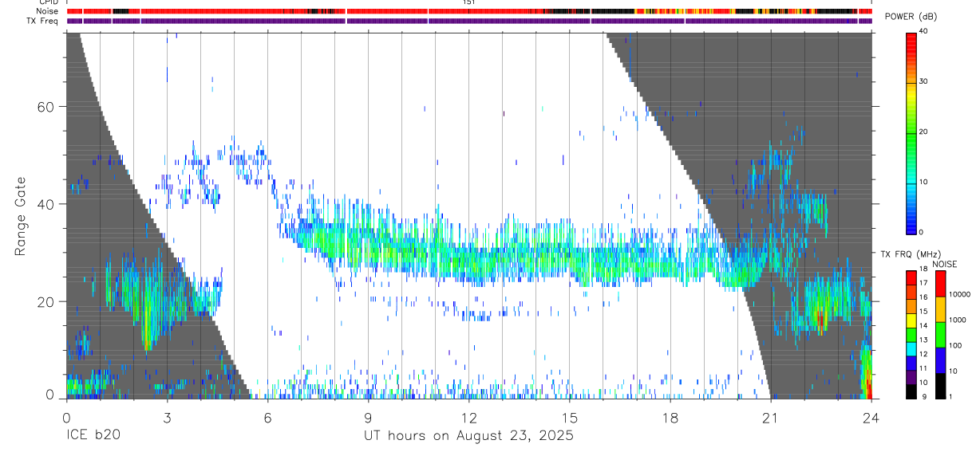Click the 6 hour tick label on the time axis
This screenshot has width=980, height=452.
(x=267, y=418)
